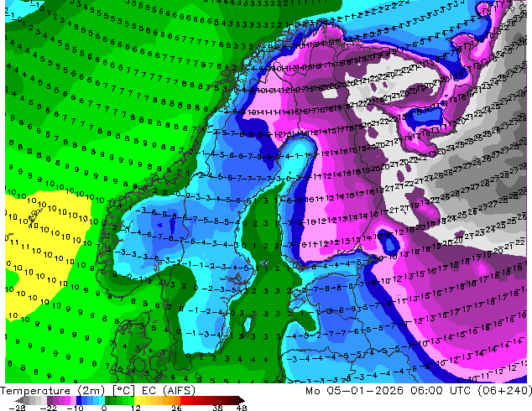Click the '-22' legend value
Image resolution: width=532 pixels, height=411 pixels.
pyautogui.click(x=49, y=408)
